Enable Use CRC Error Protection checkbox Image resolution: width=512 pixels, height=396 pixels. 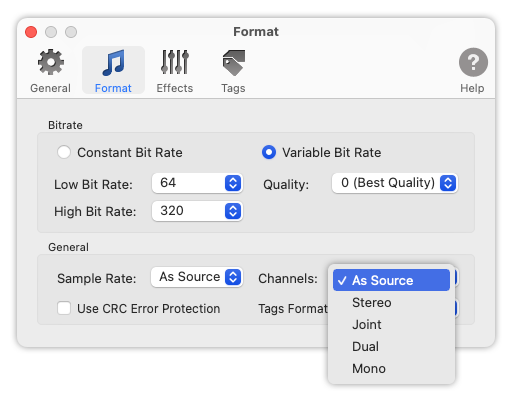(x=64, y=308)
